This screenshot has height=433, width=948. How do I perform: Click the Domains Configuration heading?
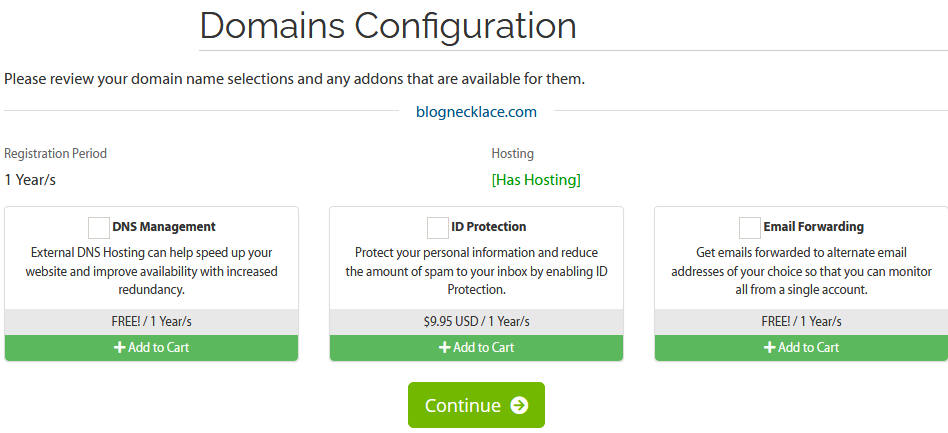(388, 25)
